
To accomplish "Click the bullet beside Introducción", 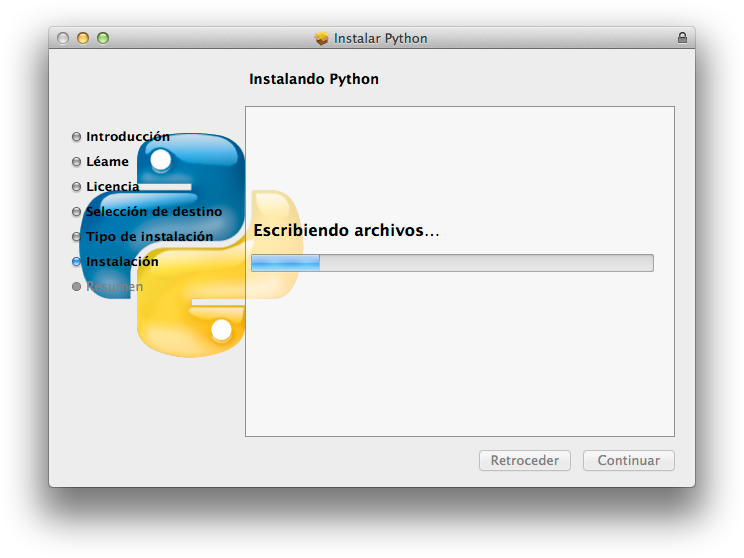I will (x=76, y=137).
